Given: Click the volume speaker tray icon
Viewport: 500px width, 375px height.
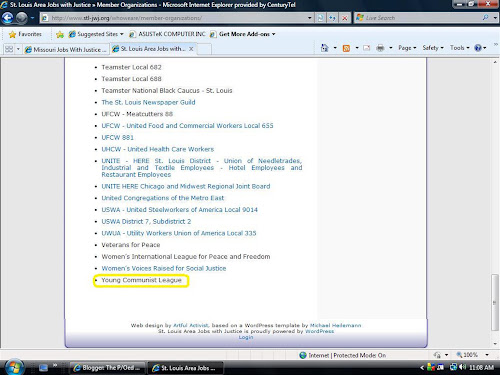Looking at the screenshot, I should pos(463,367).
